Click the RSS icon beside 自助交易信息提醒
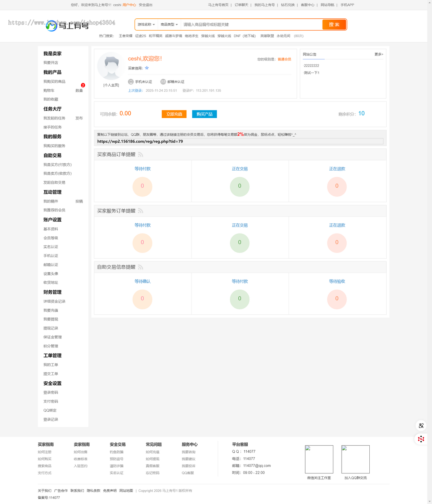This screenshot has height=504, width=432. coord(140,267)
